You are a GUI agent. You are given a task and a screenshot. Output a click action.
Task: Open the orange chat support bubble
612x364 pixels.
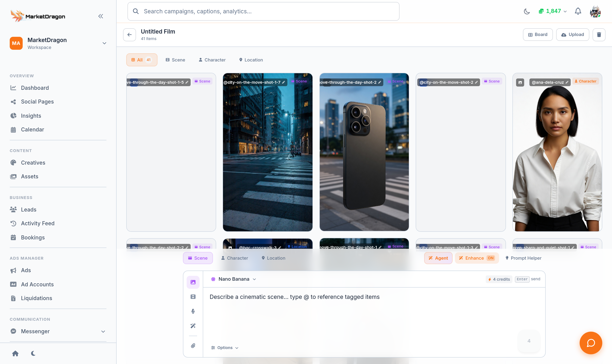pos(591,343)
